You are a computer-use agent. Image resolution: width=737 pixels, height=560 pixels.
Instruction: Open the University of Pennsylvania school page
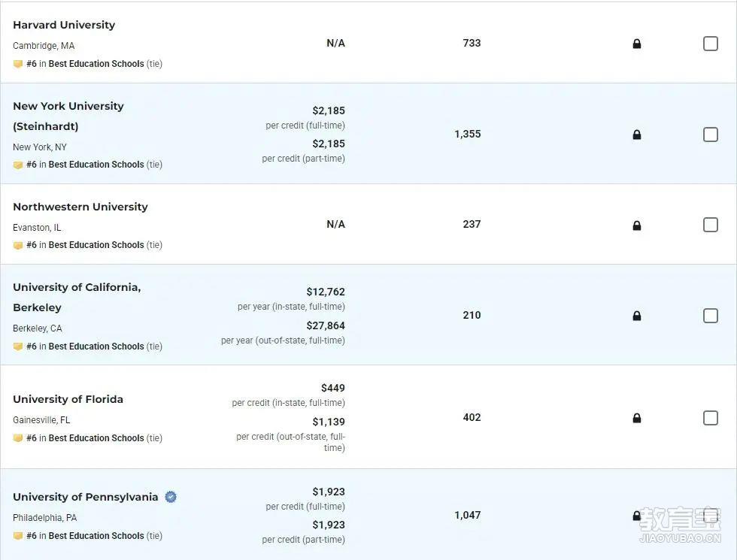pos(86,497)
